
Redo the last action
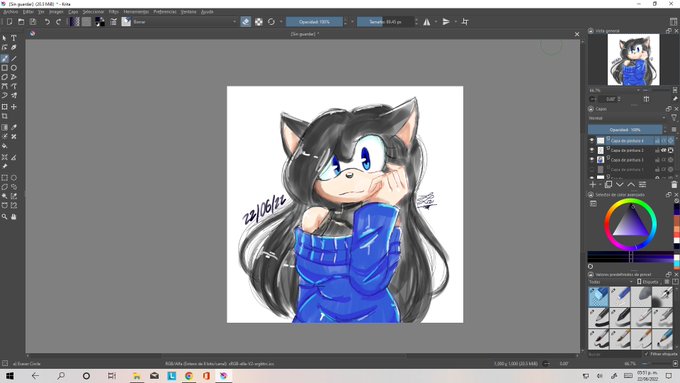[x=59, y=22]
